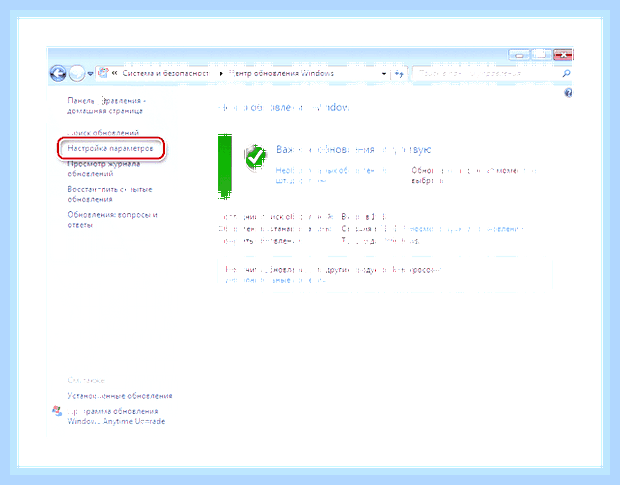Open sidebar «Просмотр журнала обновлений»
Image resolution: width=620 pixels, height=485 pixels.
104,169
